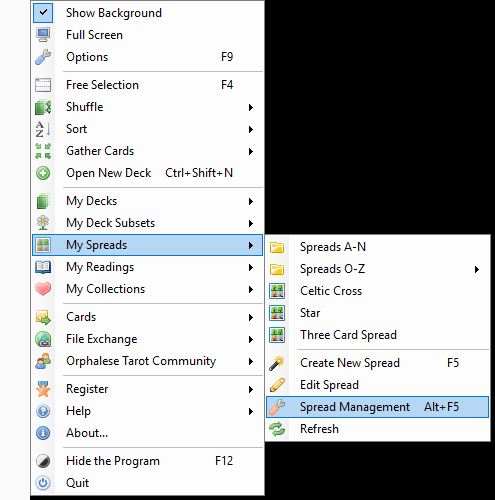This screenshot has height=500, width=495.
Task: Expand the Spreads O-Z submenu arrow
Action: click(x=477, y=269)
